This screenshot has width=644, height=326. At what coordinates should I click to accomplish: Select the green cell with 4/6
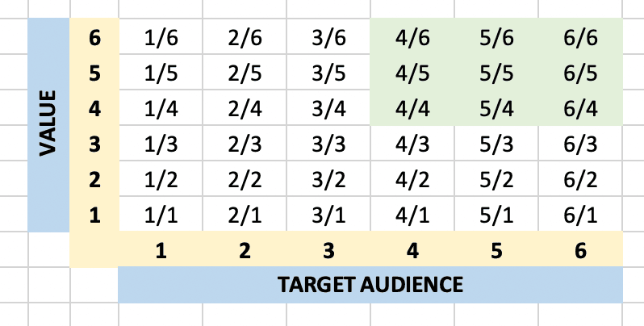pos(412,38)
